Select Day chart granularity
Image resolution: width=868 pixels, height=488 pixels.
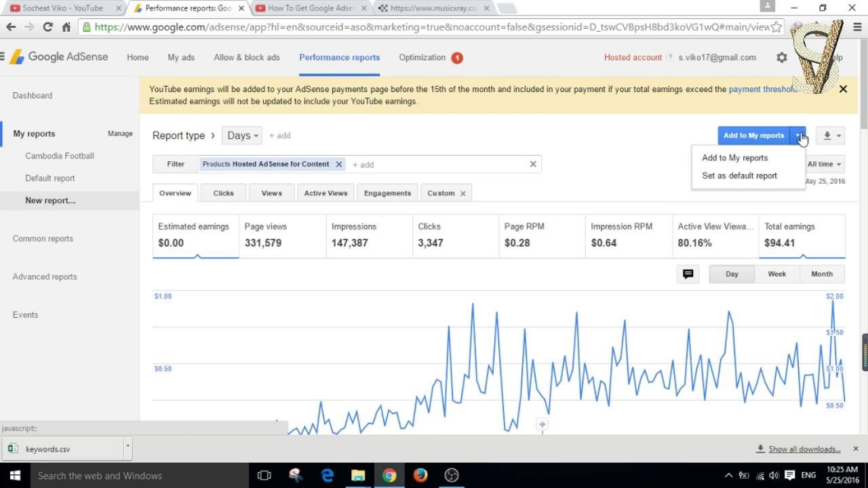coord(732,274)
